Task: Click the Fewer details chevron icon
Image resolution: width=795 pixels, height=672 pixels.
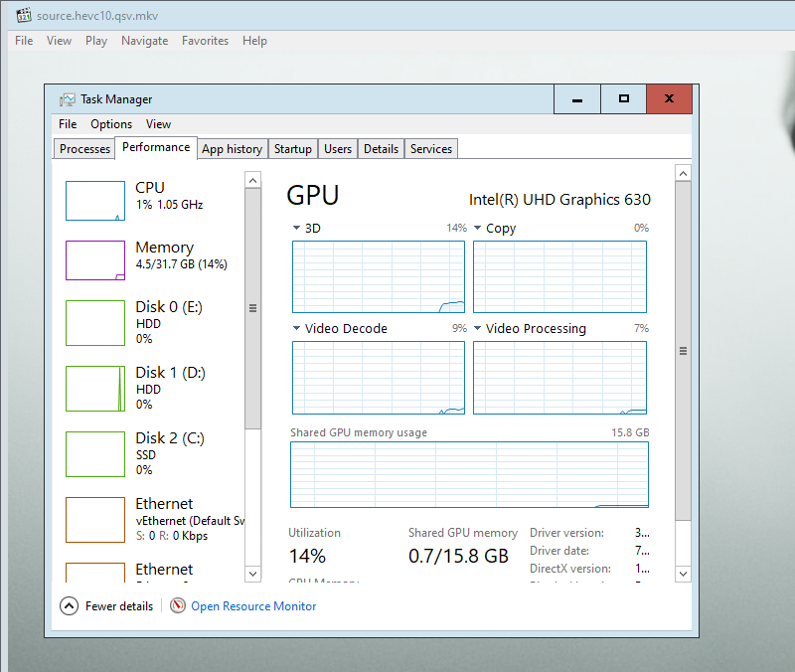Action: (x=69, y=605)
